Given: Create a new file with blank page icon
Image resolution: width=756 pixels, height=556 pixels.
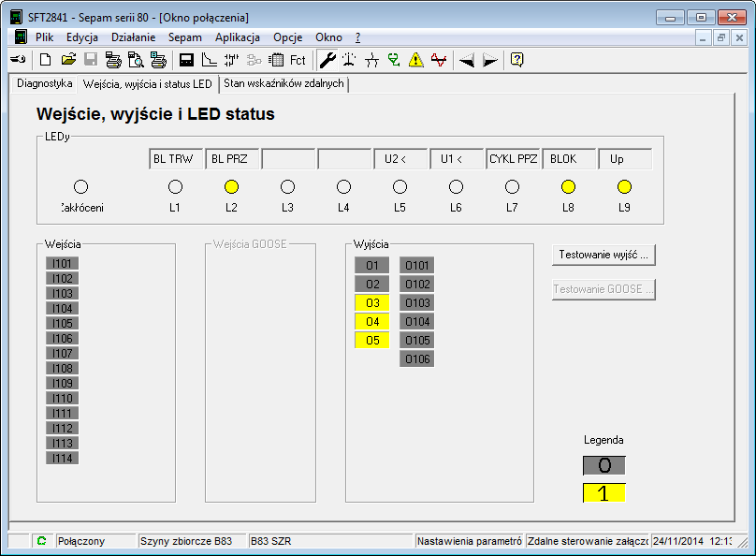Looking at the screenshot, I should pyautogui.click(x=45, y=60).
